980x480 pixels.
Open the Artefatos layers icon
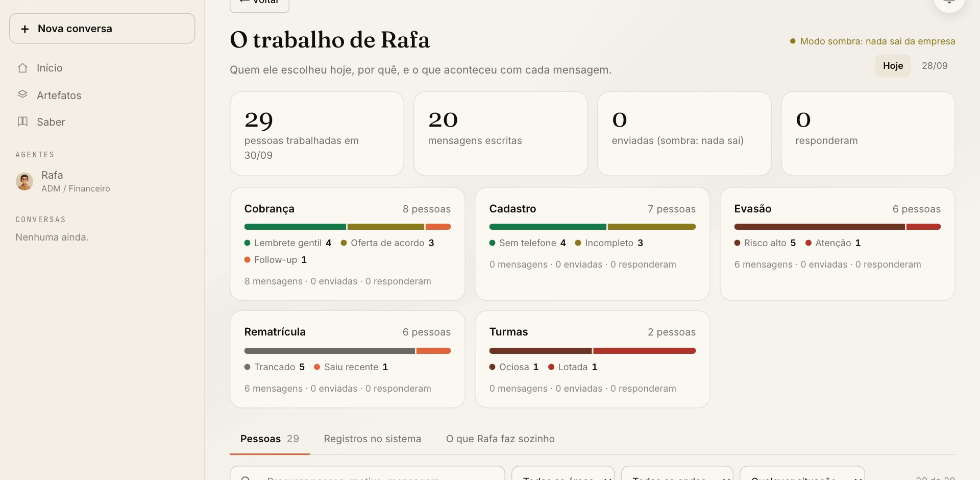coord(22,94)
